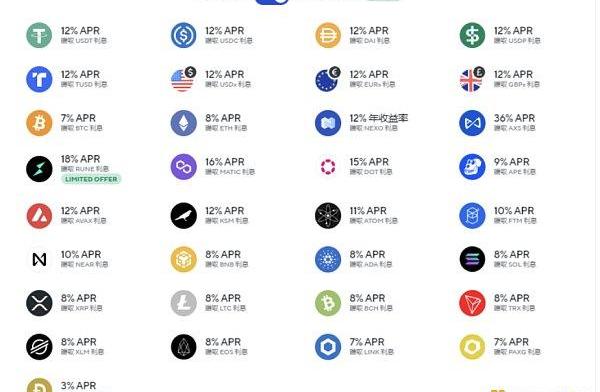Open the ApeCoin APE icon
This screenshot has width=600, height=392.
472,167
